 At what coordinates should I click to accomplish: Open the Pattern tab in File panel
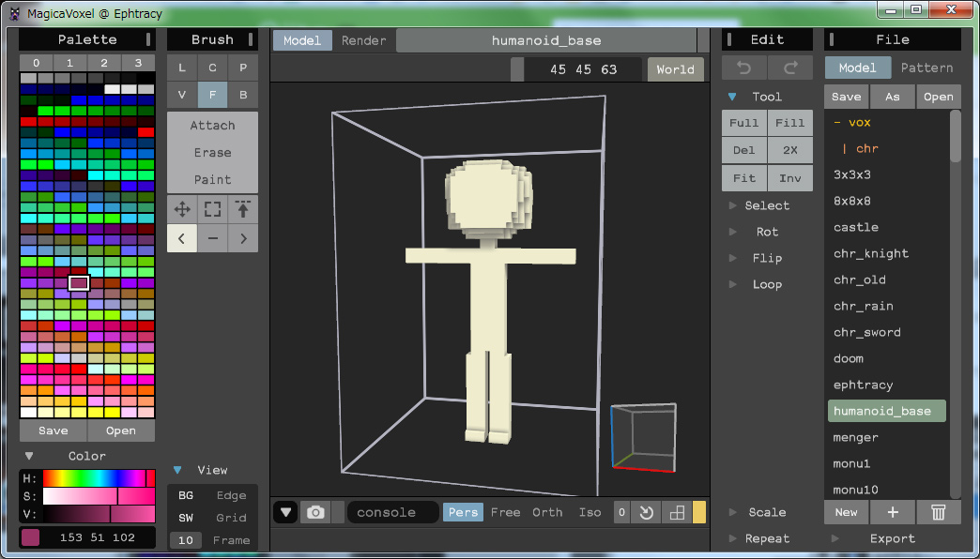[926, 68]
